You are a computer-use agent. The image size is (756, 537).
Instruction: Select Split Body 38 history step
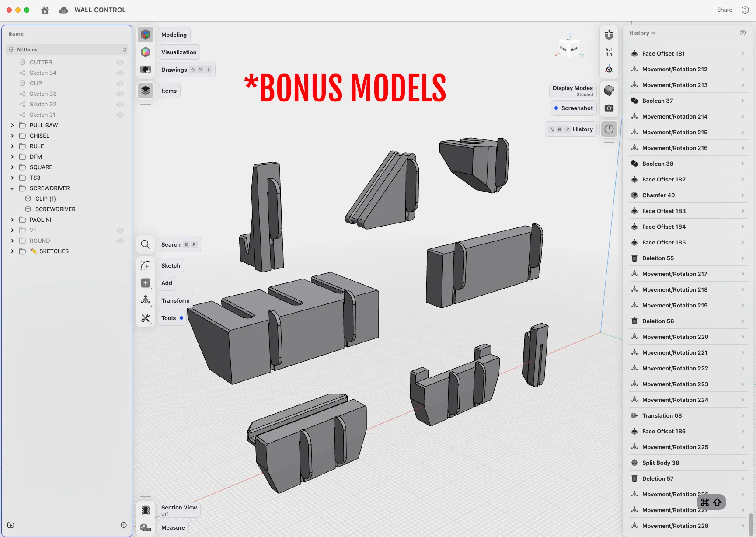point(688,463)
